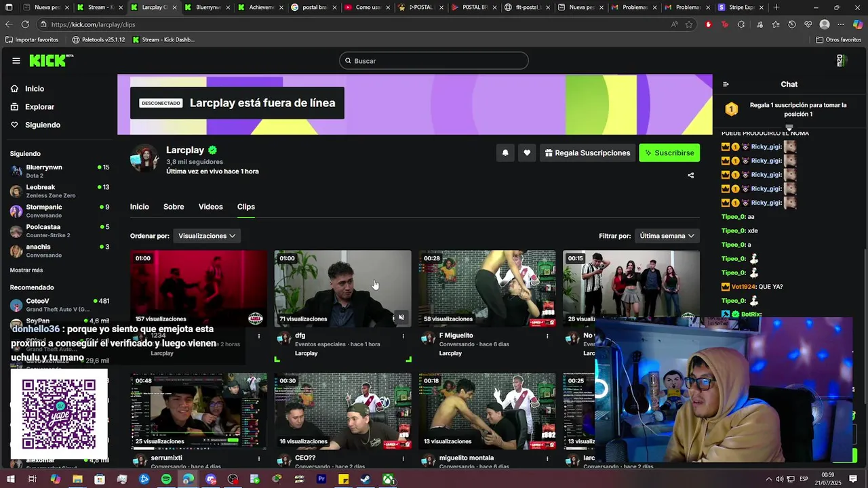Click browser back arrow
868x488 pixels.
point(9,24)
